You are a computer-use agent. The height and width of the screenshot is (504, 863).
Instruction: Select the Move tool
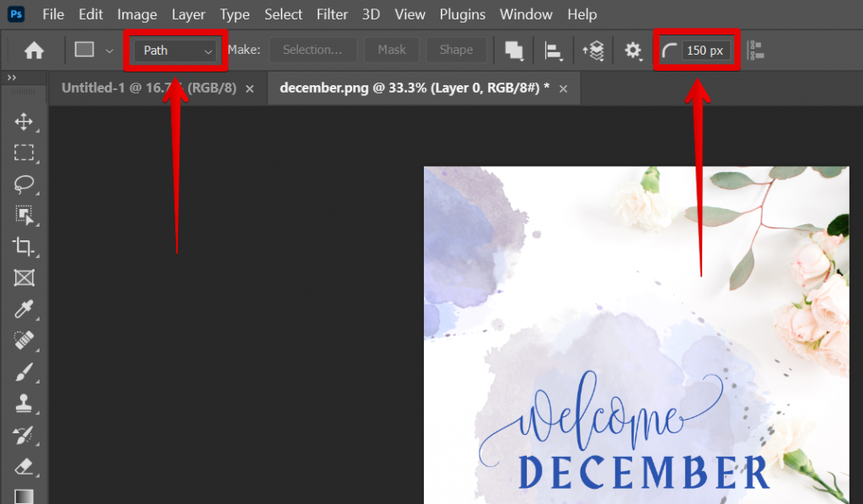point(24,121)
